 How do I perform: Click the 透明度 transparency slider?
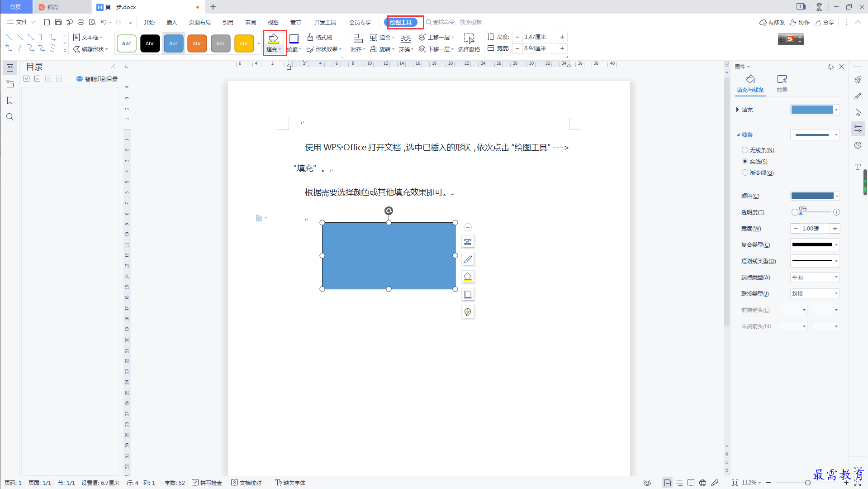pyautogui.click(x=816, y=212)
